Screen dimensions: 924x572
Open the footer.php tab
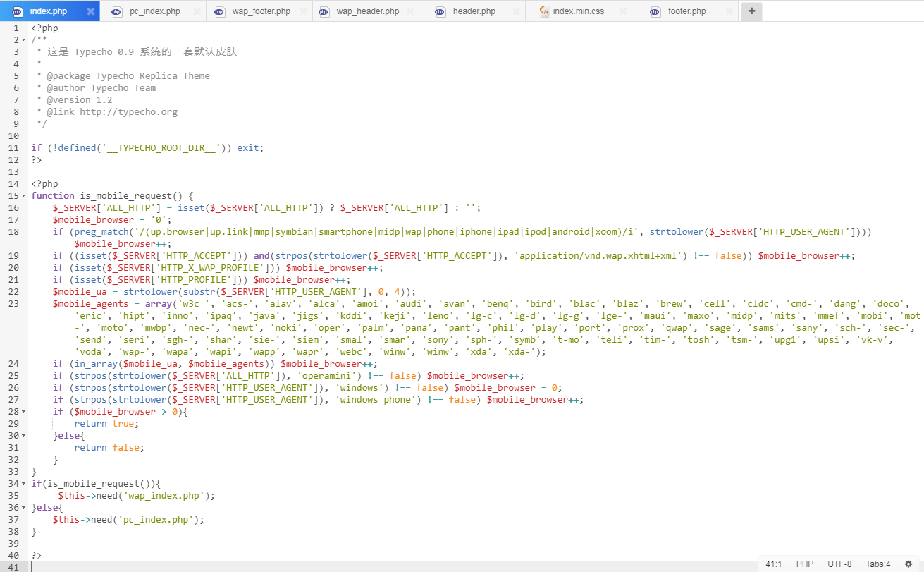point(685,11)
